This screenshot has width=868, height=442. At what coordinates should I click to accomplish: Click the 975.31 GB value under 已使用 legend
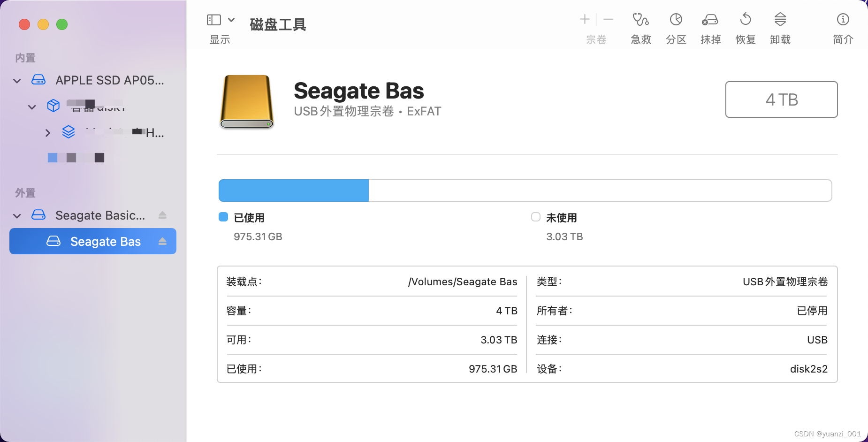[x=258, y=236]
